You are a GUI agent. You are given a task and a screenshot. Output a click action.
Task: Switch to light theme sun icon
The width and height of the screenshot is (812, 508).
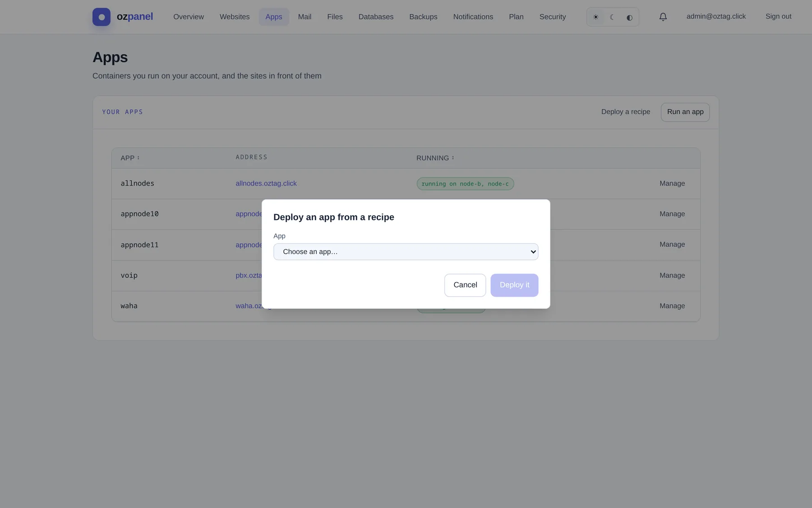coord(595,17)
